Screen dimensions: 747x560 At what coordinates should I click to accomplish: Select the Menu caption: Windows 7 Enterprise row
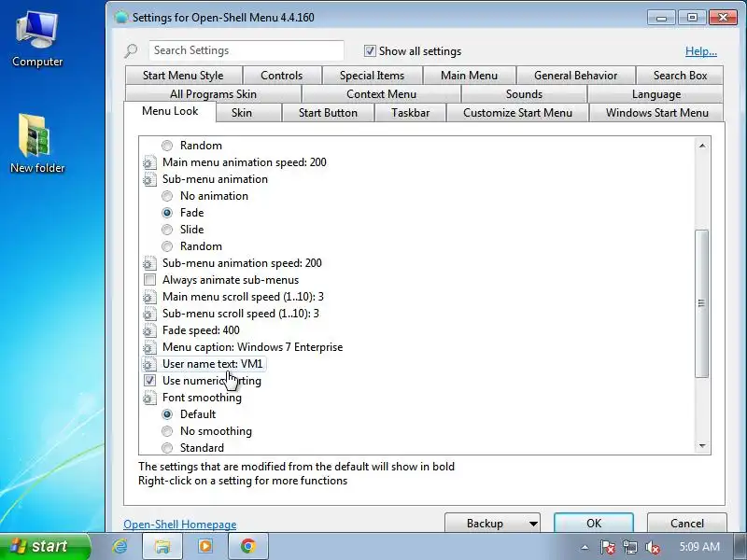(x=243, y=347)
